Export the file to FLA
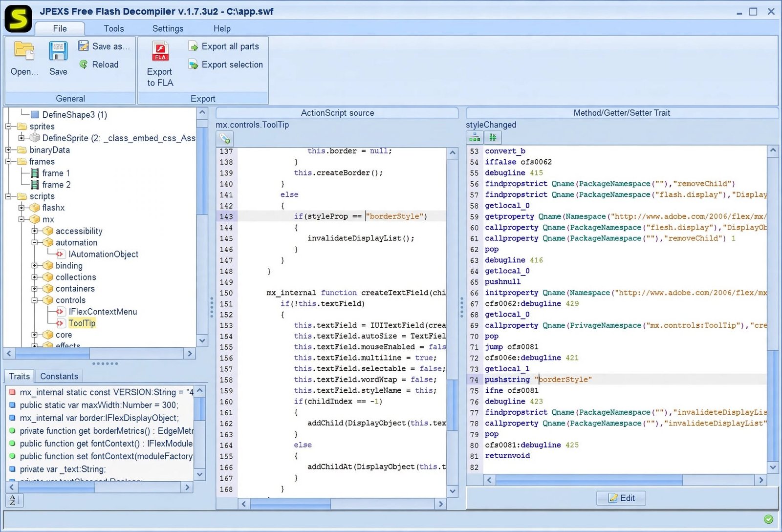 point(160,64)
